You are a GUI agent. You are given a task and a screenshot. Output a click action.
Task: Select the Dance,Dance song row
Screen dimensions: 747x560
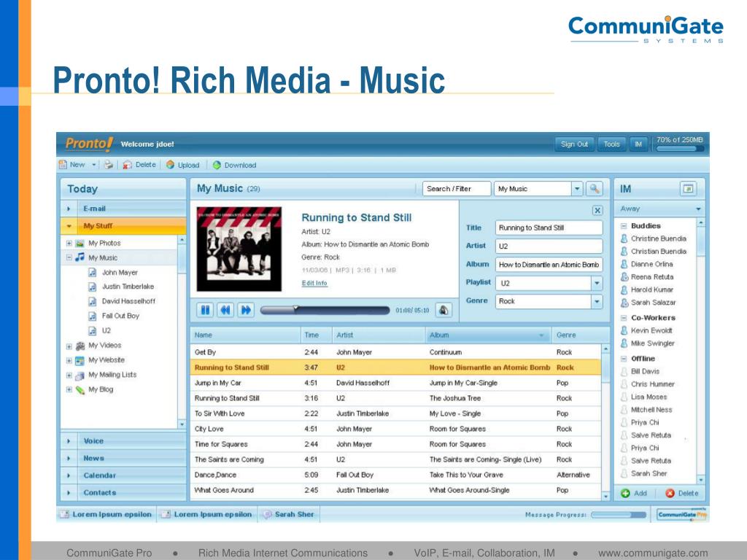click(395, 475)
